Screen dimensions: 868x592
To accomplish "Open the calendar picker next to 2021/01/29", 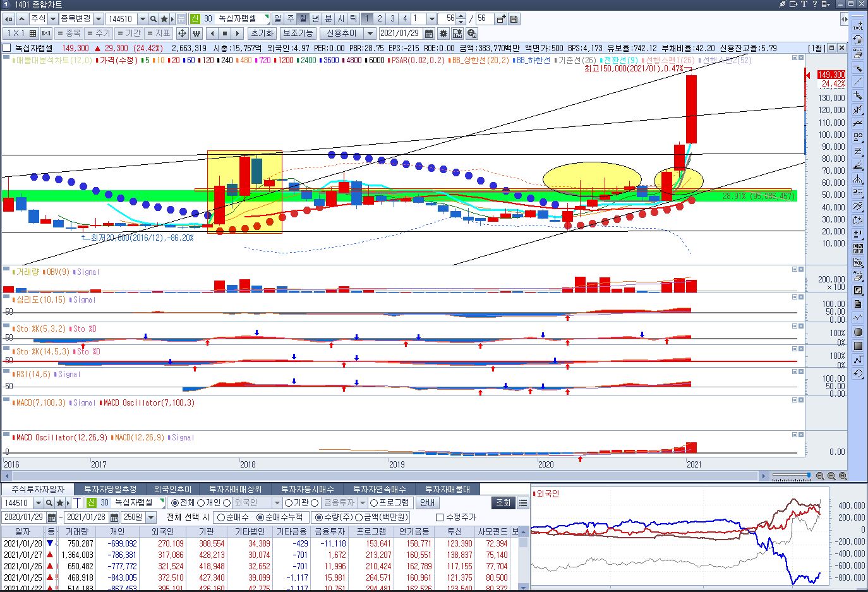I will pyautogui.click(x=429, y=33).
